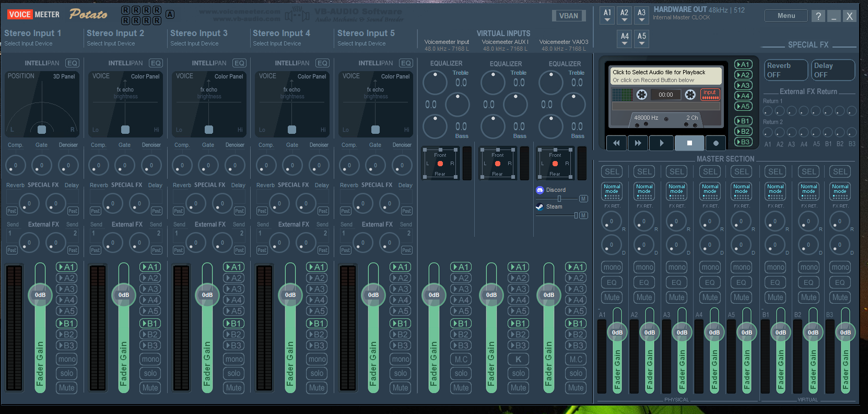The height and width of the screenshot is (414, 868).
Task: Select an input device for Stereo Input 5
Action: pos(361,44)
